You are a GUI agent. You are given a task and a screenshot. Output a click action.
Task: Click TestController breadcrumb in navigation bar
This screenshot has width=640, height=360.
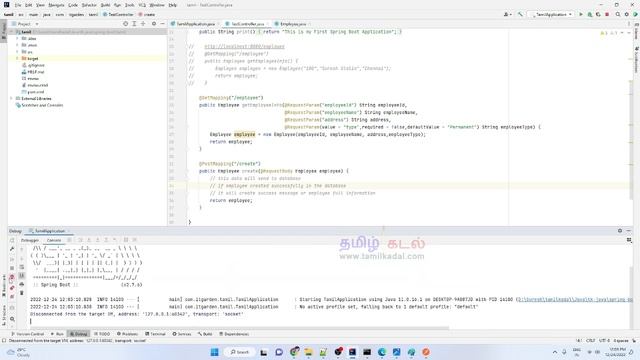coord(118,14)
